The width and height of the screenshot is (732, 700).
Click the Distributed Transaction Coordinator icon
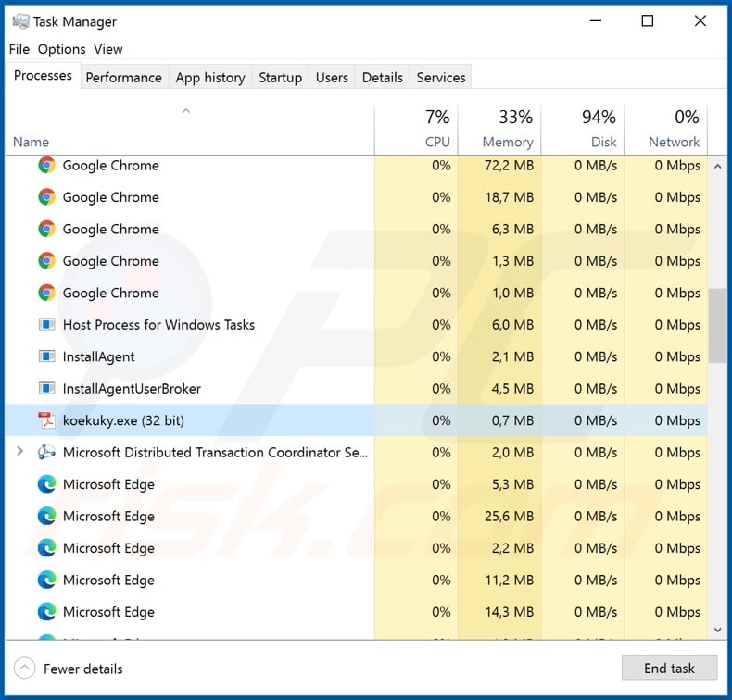coord(46,453)
